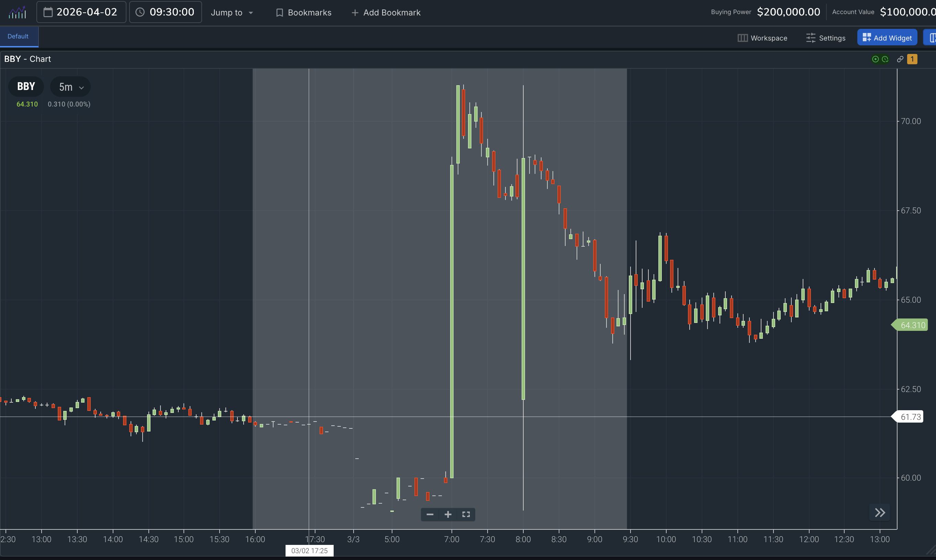Click the link chain icon in chart header
This screenshot has height=560, width=936.
click(x=900, y=59)
